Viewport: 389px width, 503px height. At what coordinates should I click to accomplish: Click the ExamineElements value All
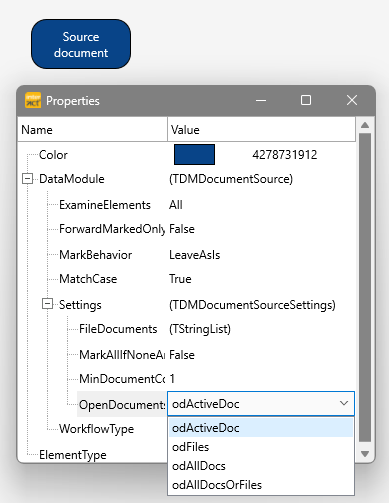(x=176, y=205)
